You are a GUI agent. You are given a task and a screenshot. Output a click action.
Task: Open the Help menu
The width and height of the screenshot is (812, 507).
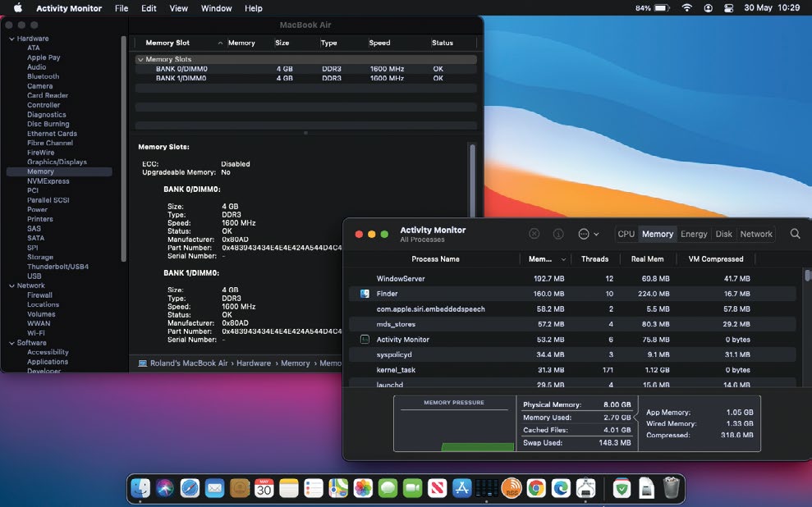click(x=253, y=7)
